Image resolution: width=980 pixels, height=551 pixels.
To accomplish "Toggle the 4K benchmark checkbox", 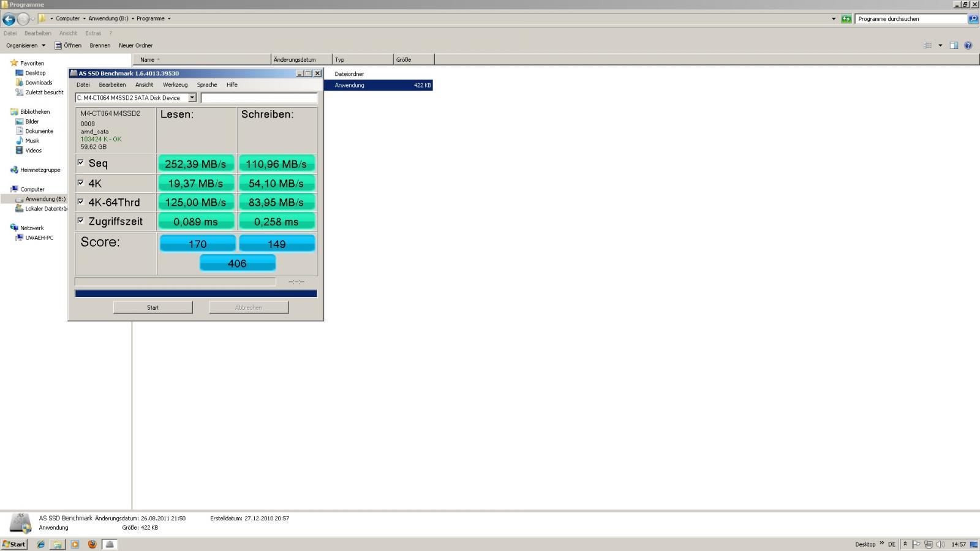I will tap(80, 182).
